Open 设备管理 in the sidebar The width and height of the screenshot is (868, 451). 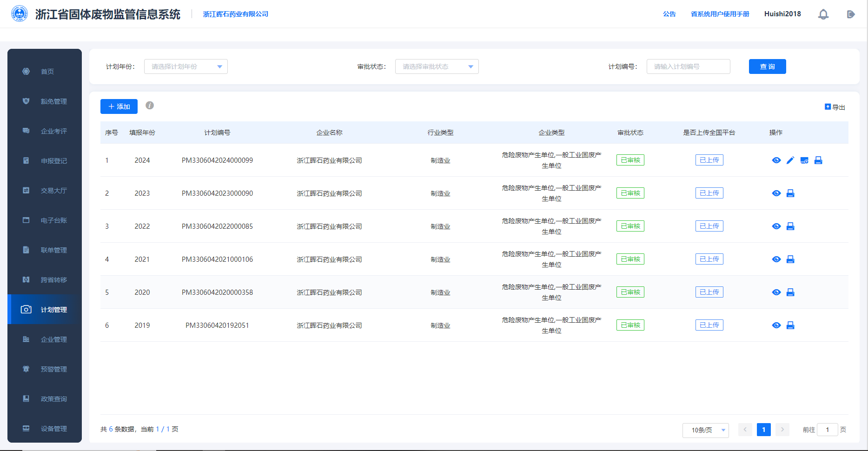click(x=45, y=429)
